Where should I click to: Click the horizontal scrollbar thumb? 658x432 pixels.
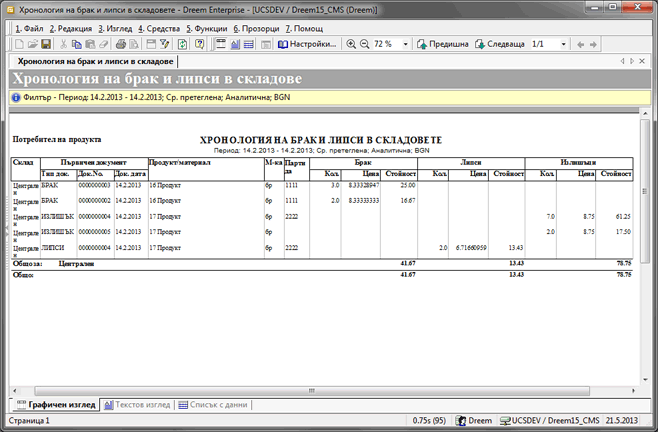pos(312,391)
